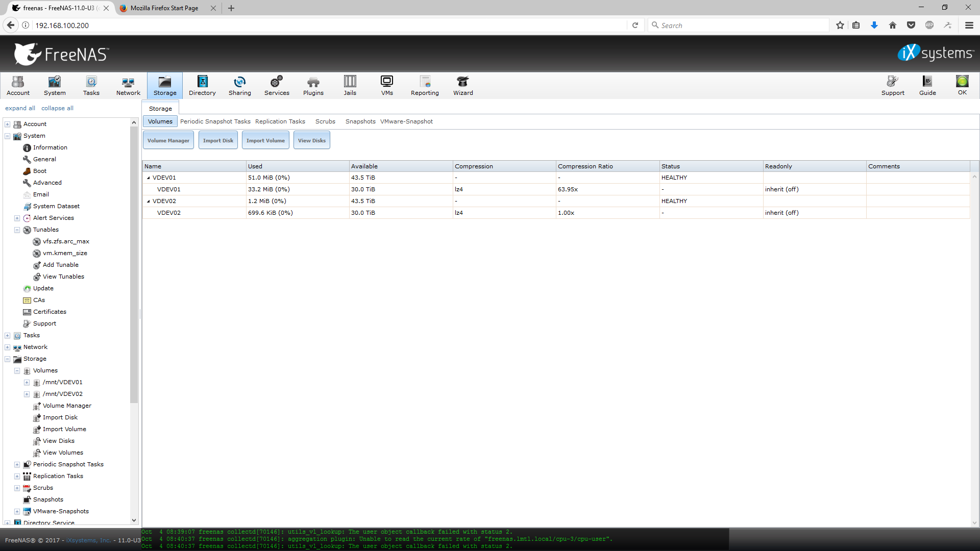Open the iXsystems, Inc. footer link
This screenshot has width=980, height=551.
click(88, 540)
